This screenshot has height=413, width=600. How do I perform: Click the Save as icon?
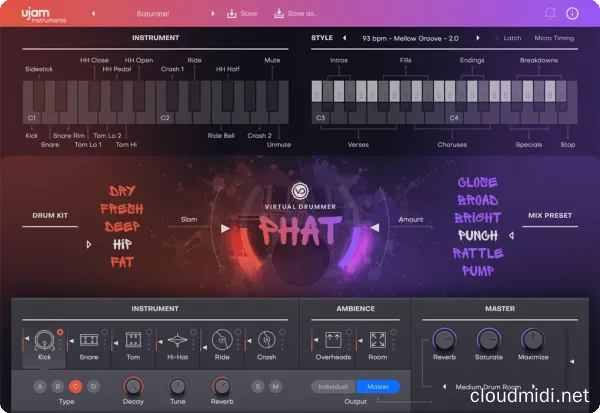[x=279, y=14]
